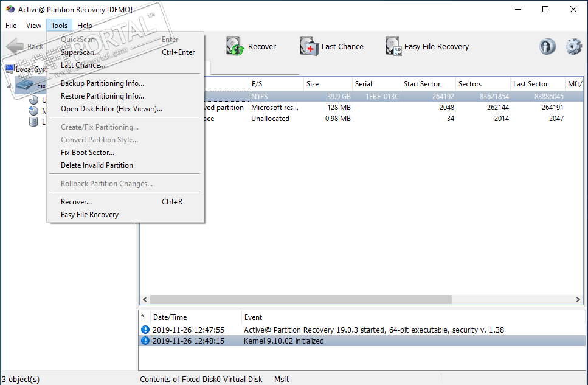The width and height of the screenshot is (588, 385).
Task: Click the Back arrow icon
Action: (15, 47)
